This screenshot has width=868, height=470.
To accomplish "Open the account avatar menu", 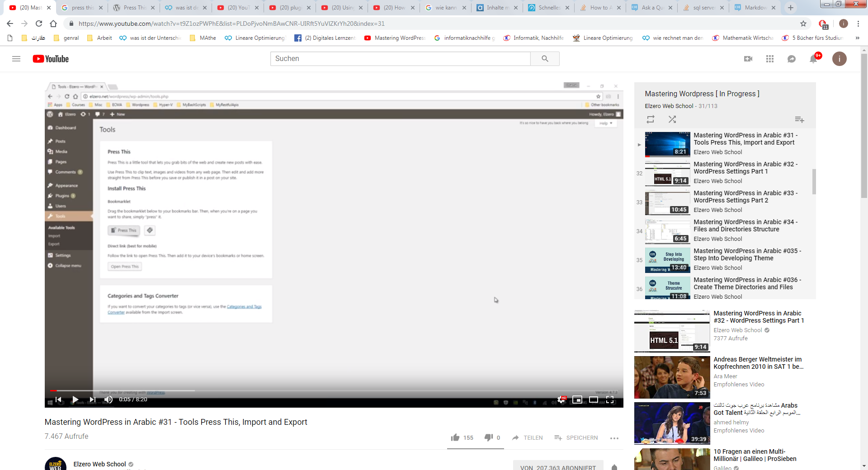I will point(840,59).
